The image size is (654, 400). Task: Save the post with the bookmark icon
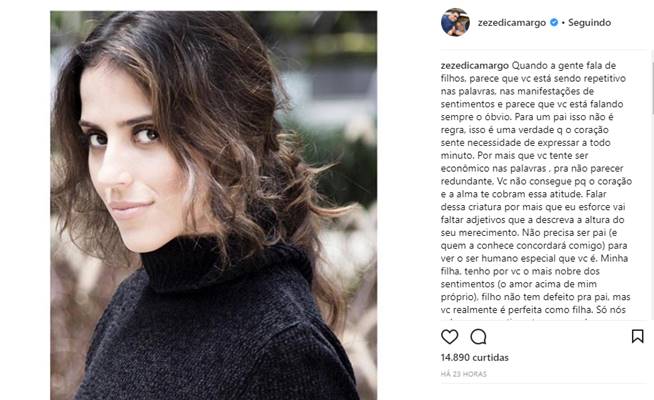coord(637,336)
